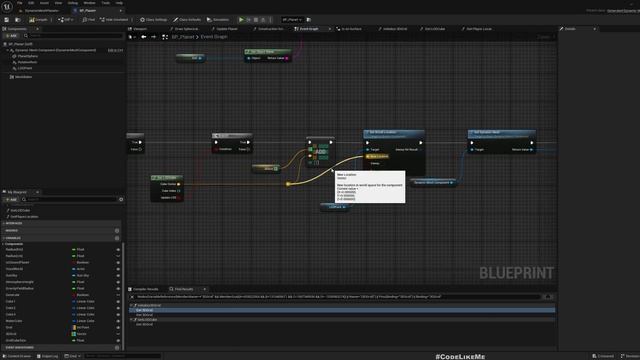
Task: Click the debug object locate icon
Action: coord(309,20)
